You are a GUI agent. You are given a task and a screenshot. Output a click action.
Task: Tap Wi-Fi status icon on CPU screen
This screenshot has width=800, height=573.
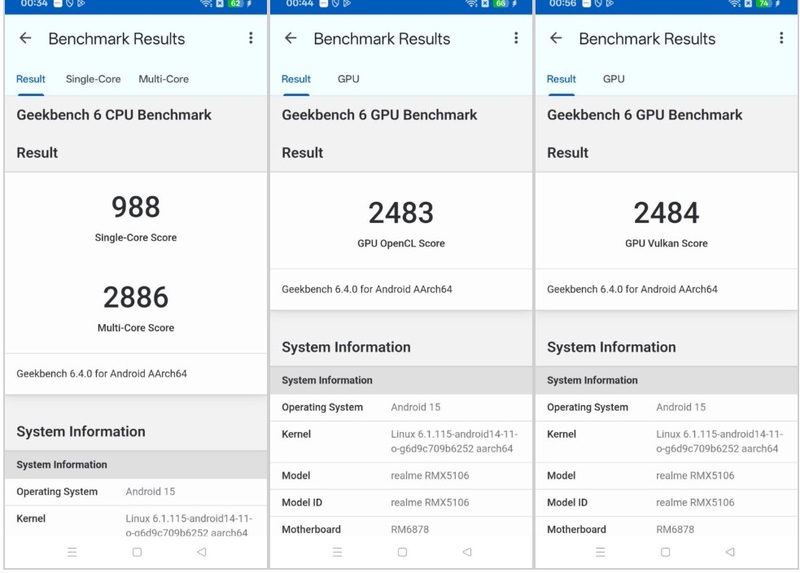click(206, 4)
